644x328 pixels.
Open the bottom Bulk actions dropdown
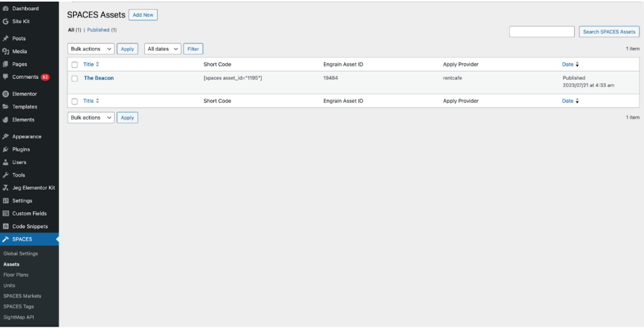click(x=91, y=118)
